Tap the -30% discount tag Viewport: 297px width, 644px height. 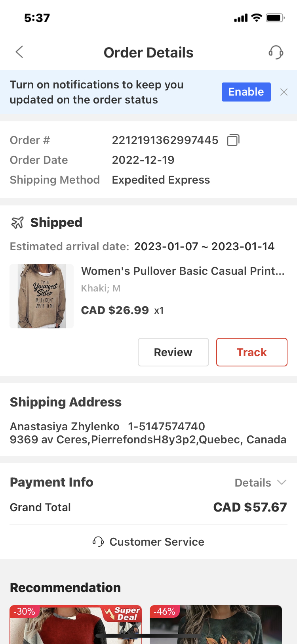tap(24, 611)
